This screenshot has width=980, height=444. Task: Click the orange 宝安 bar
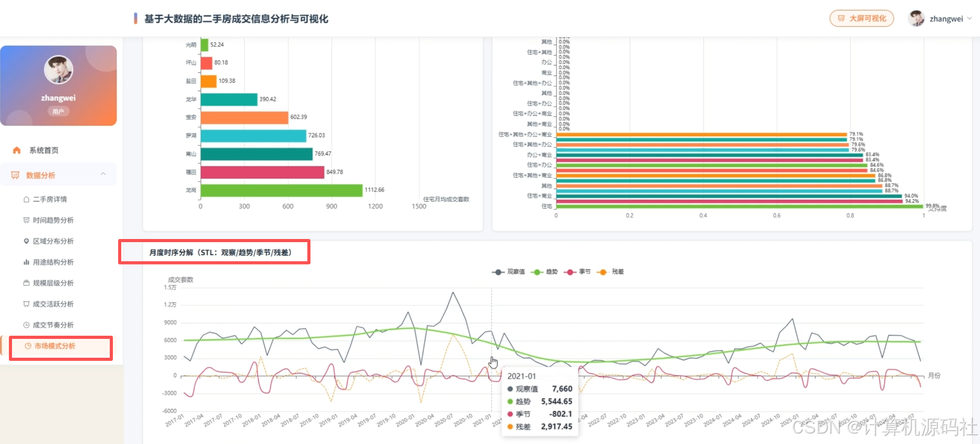pos(244,117)
